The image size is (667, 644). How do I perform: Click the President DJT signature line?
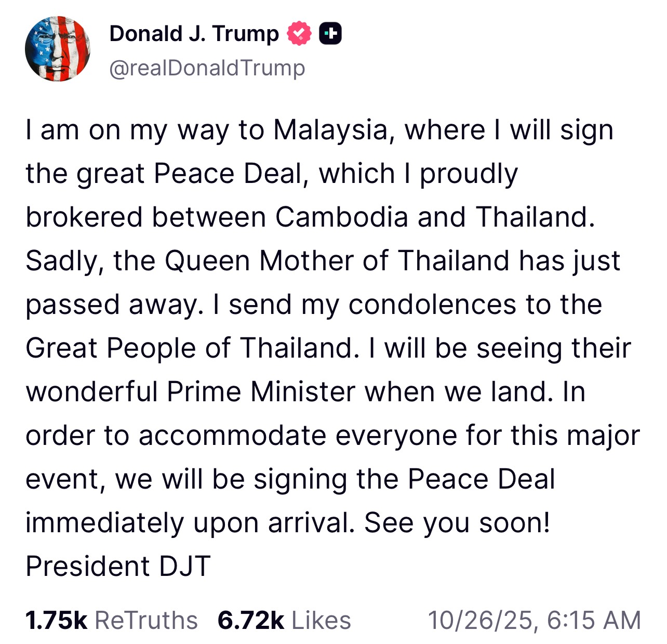tap(118, 566)
